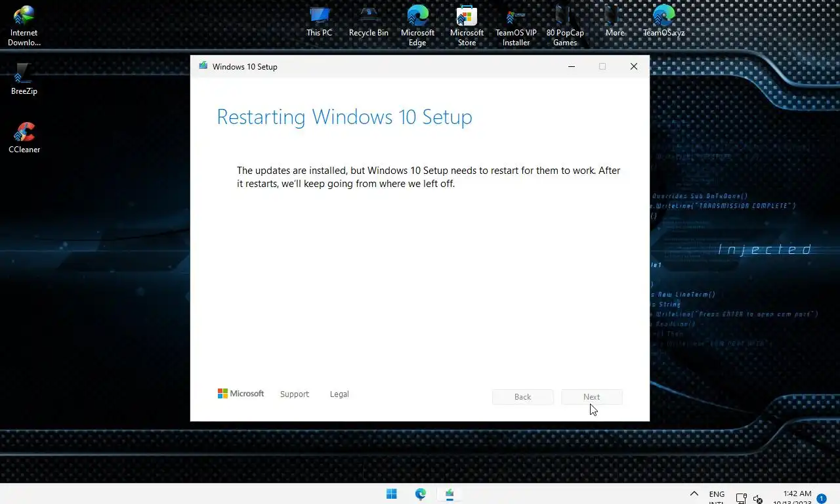Open the Legal link

[x=339, y=394]
